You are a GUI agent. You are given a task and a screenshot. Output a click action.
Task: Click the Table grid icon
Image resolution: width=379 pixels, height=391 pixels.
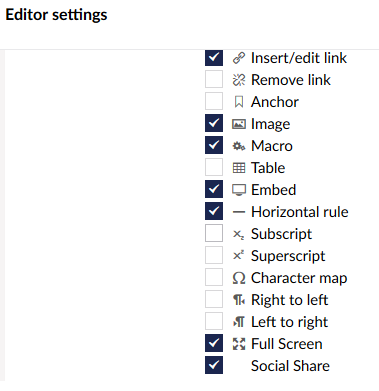pyautogui.click(x=239, y=168)
